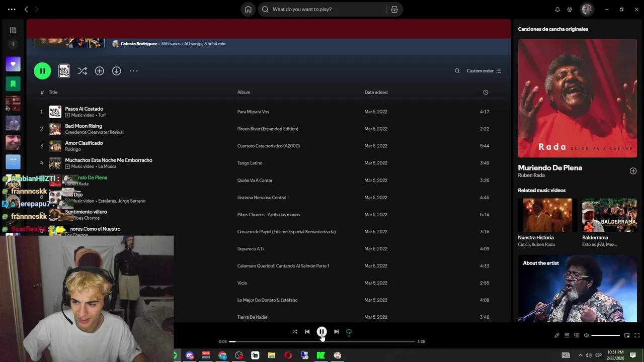The width and height of the screenshot is (644, 362).
Task: Open the Custom order sort dropdown
Action: [484, 71]
